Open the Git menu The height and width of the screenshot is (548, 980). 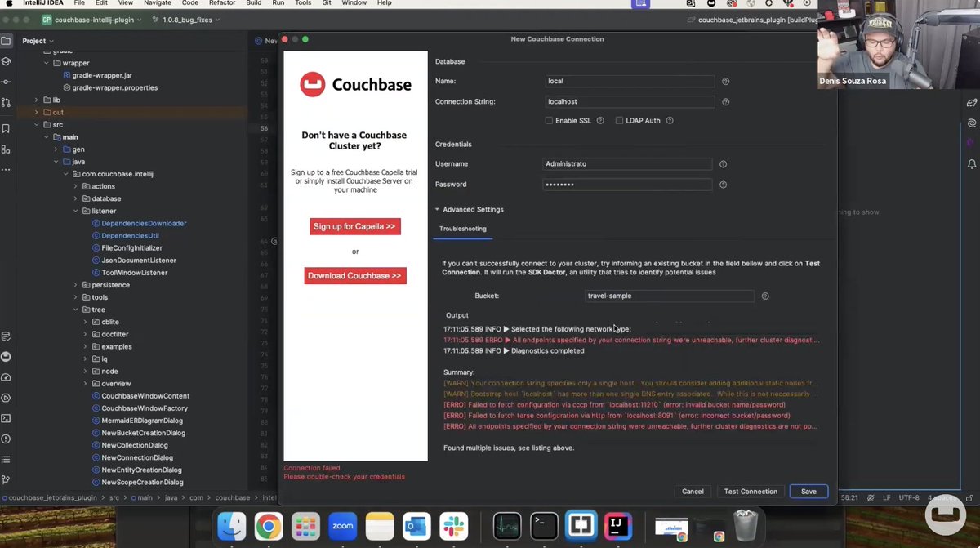(326, 3)
